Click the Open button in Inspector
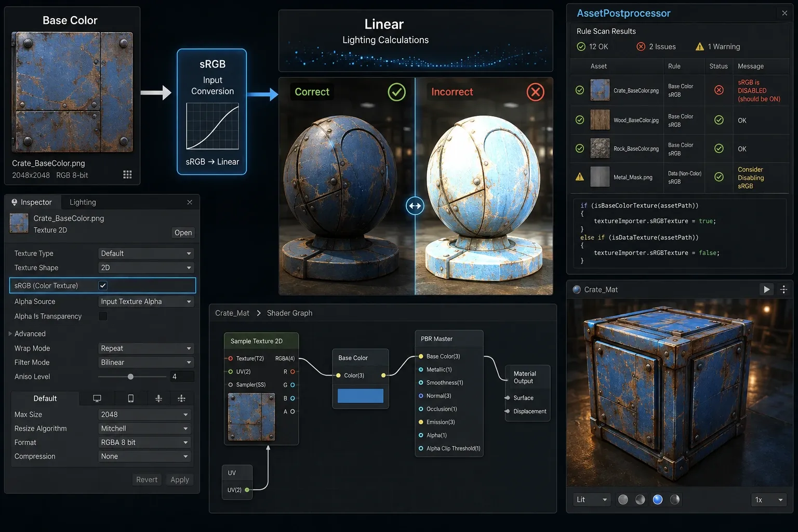This screenshot has height=532, width=798. (183, 232)
